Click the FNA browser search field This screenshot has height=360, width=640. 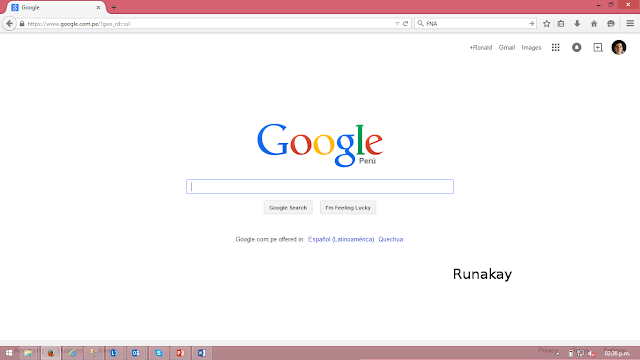coord(476,24)
